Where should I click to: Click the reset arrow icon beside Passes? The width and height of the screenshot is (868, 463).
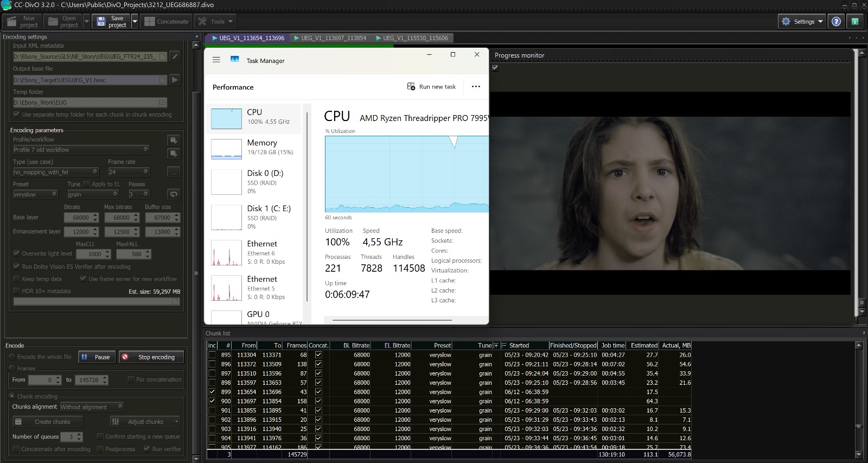click(174, 194)
